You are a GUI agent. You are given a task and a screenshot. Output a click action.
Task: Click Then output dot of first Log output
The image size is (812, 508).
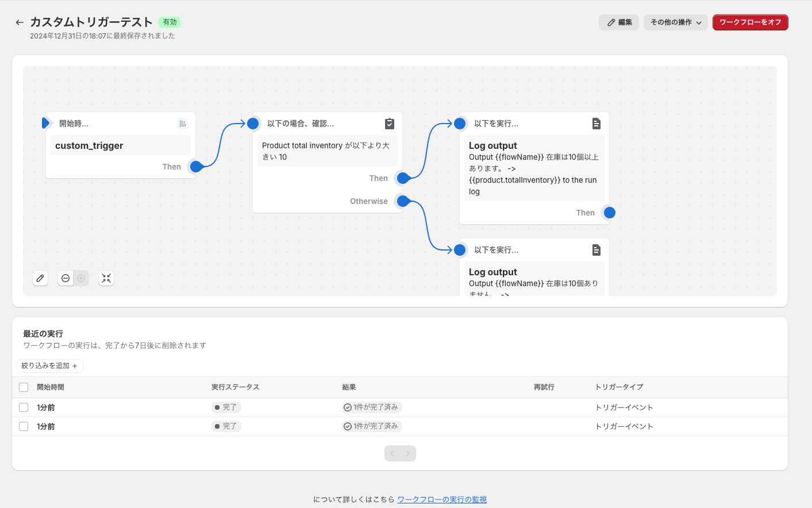pos(610,213)
